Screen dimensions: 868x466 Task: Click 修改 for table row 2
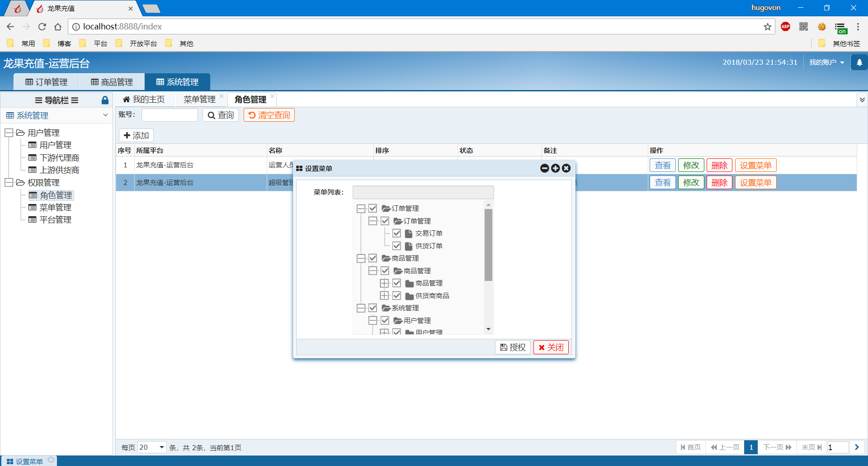point(691,183)
